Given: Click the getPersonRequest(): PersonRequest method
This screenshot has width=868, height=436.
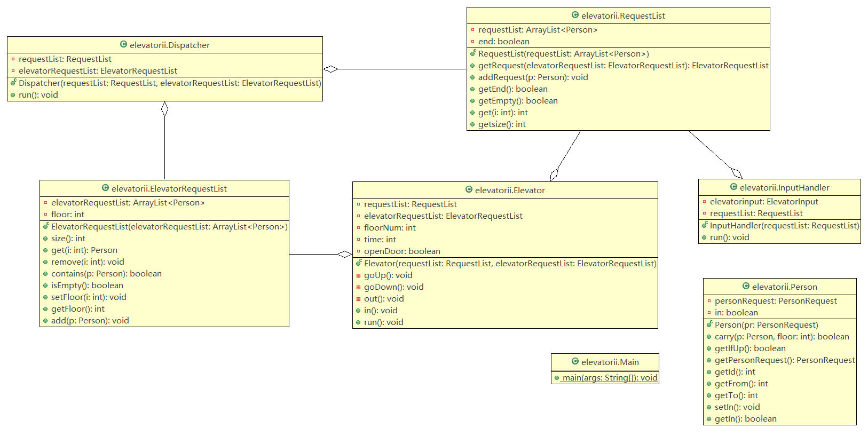Looking at the screenshot, I should (785, 360).
